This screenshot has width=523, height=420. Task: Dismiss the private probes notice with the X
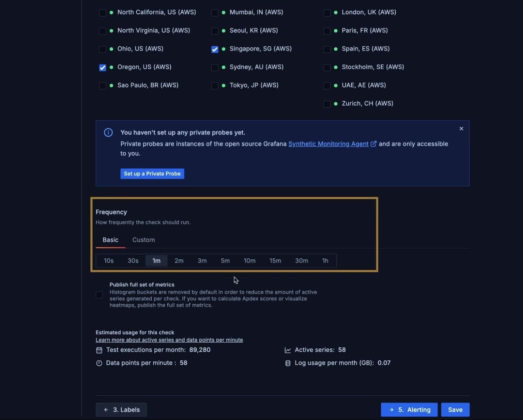pyautogui.click(x=461, y=128)
